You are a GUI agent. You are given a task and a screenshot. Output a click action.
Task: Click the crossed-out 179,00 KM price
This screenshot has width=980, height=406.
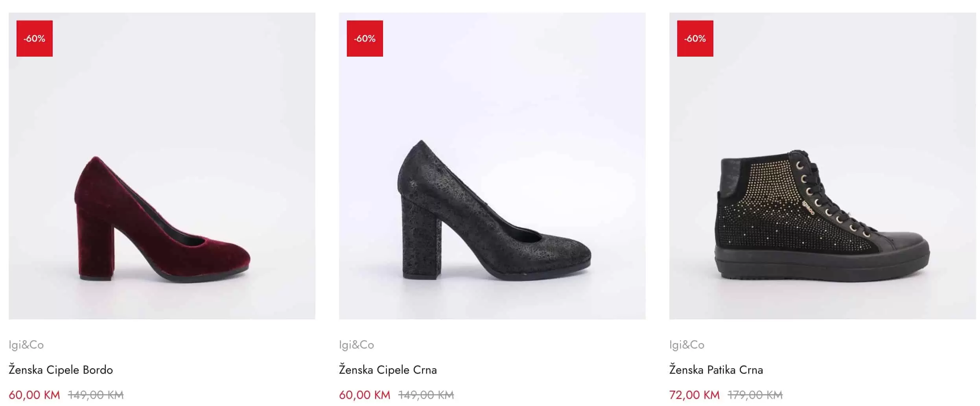coord(755,395)
